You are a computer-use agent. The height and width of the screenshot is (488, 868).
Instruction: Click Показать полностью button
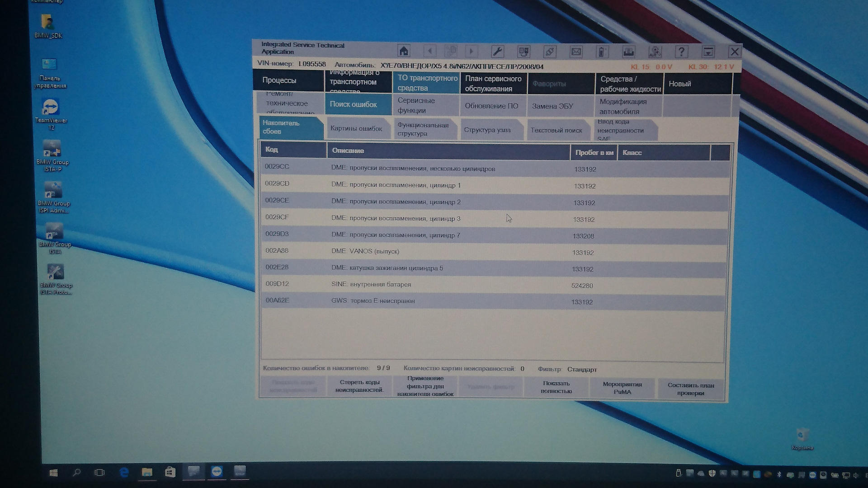click(556, 387)
